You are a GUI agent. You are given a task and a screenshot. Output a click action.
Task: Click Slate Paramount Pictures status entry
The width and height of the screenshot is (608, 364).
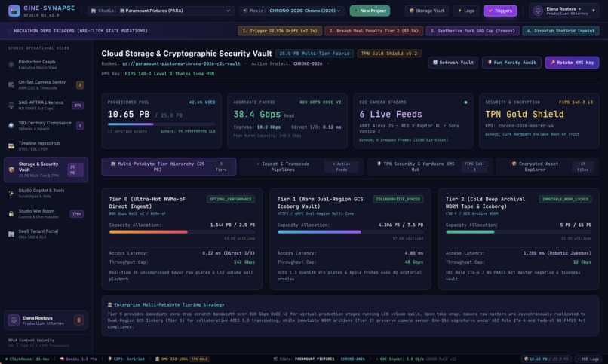(319, 359)
